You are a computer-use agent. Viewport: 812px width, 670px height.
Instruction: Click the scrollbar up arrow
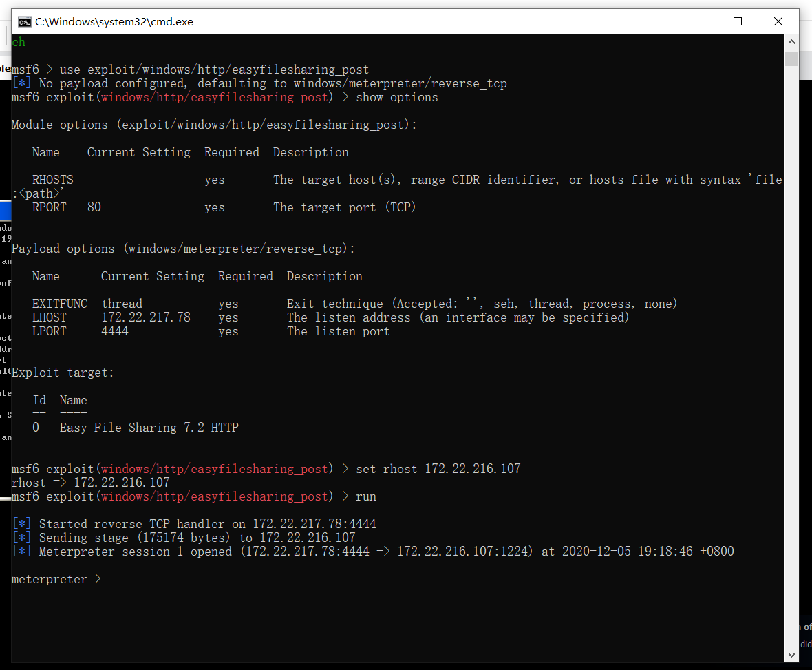(791, 42)
